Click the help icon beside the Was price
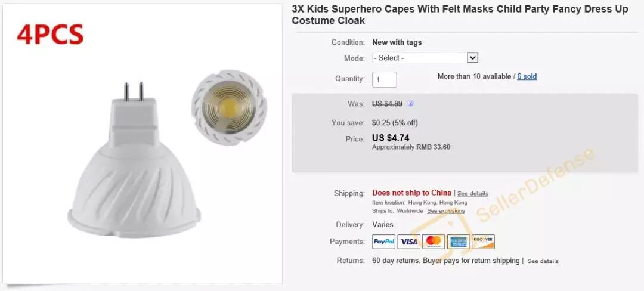644x291 pixels. click(410, 103)
